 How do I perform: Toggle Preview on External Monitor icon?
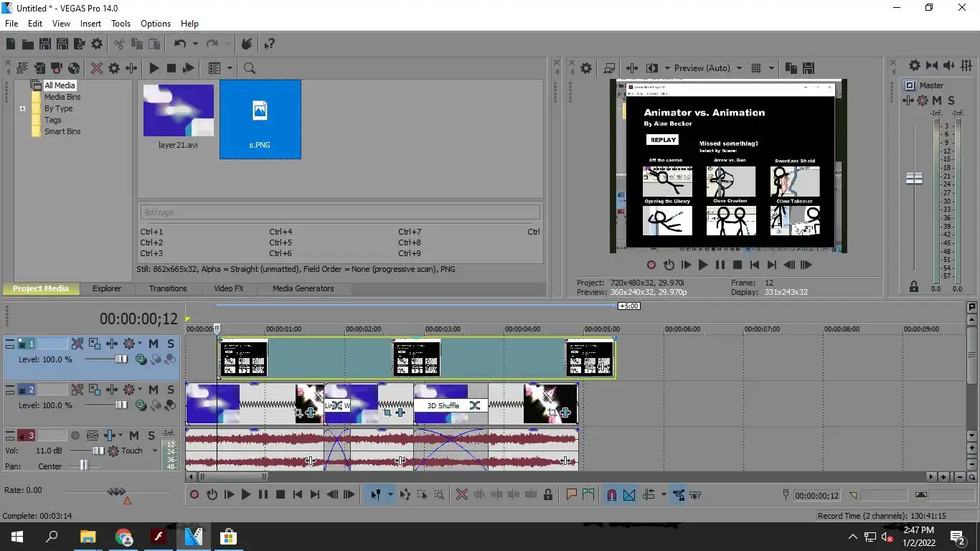tap(609, 68)
